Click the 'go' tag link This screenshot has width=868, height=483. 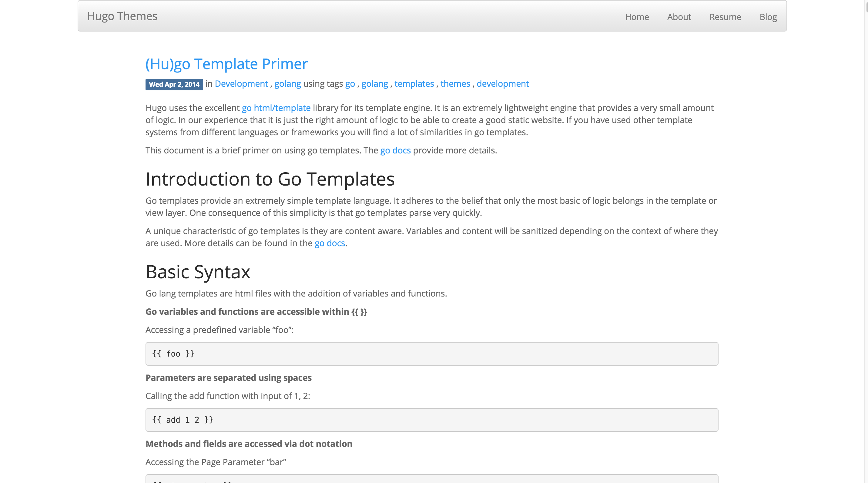point(350,84)
